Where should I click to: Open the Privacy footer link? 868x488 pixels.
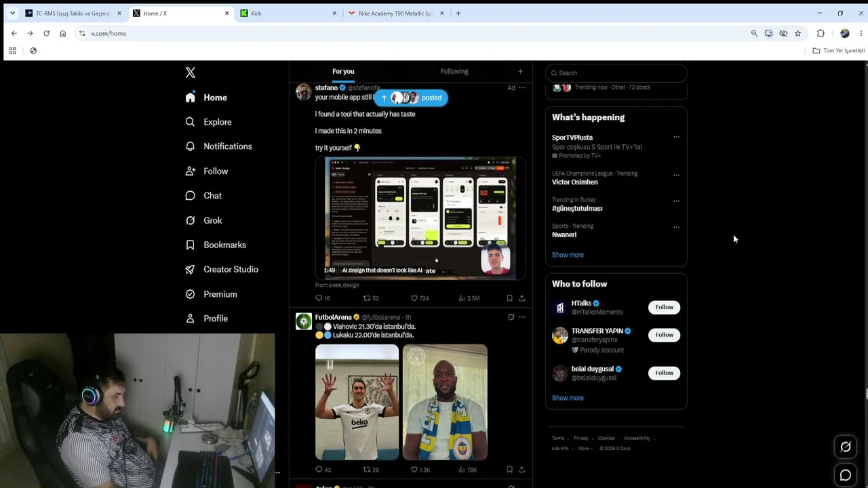click(x=581, y=438)
